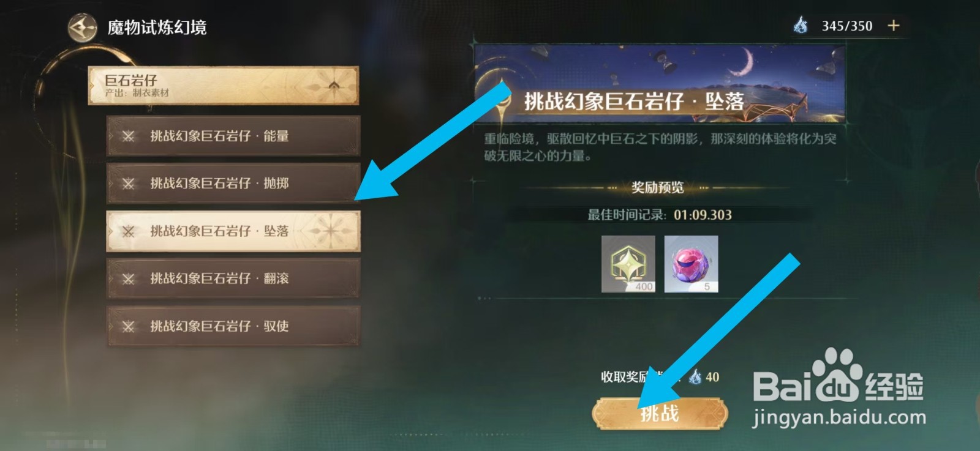980x451 pixels.
Task: Start the fight with the 挑战 button
Action: [x=660, y=414]
